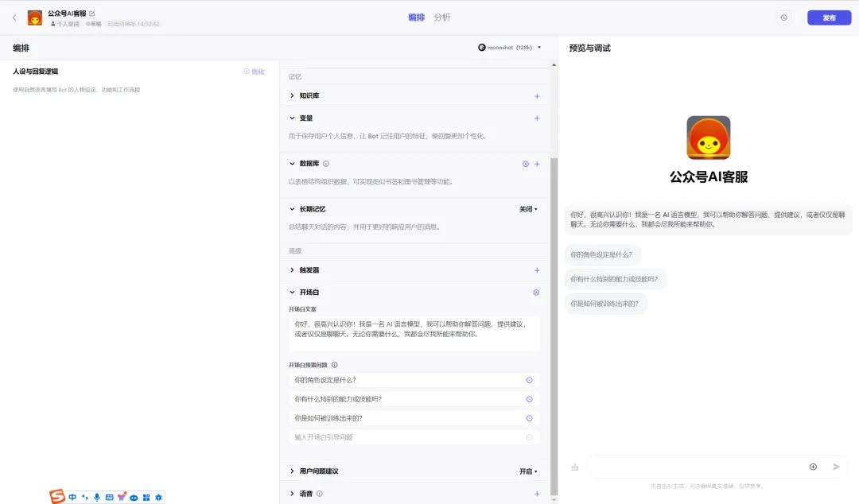Open the moonshot model selector dropdown
Screen dimensions: 859x504
pos(509,48)
